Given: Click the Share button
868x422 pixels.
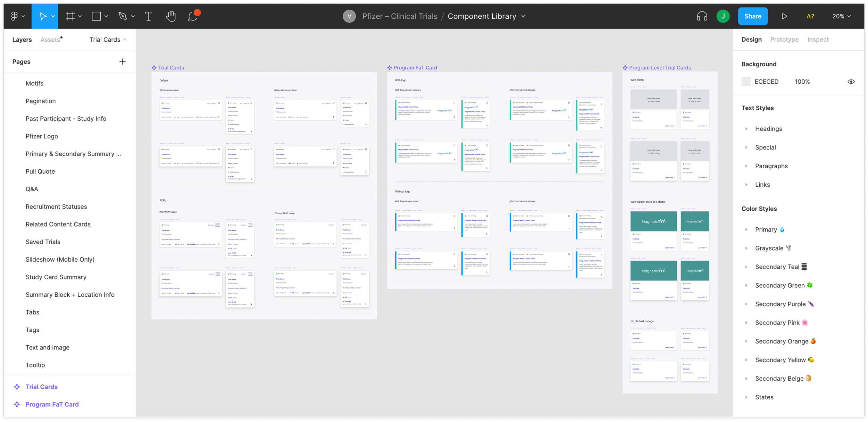Looking at the screenshot, I should click(753, 16).
